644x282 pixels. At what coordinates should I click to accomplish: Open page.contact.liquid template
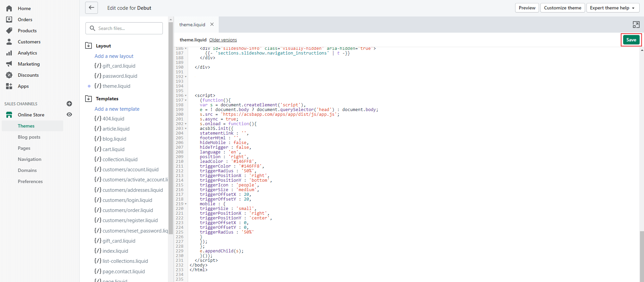pyautogui.click(x=120, y=272)
